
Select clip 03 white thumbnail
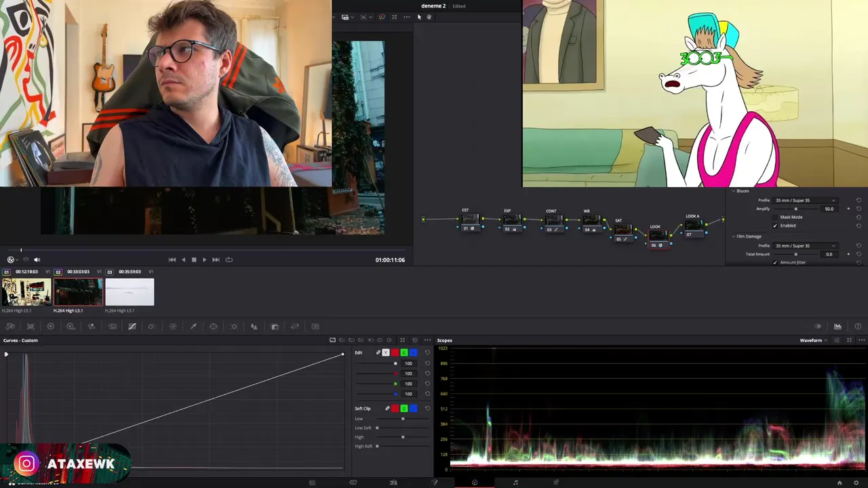(x=130, y=292)
